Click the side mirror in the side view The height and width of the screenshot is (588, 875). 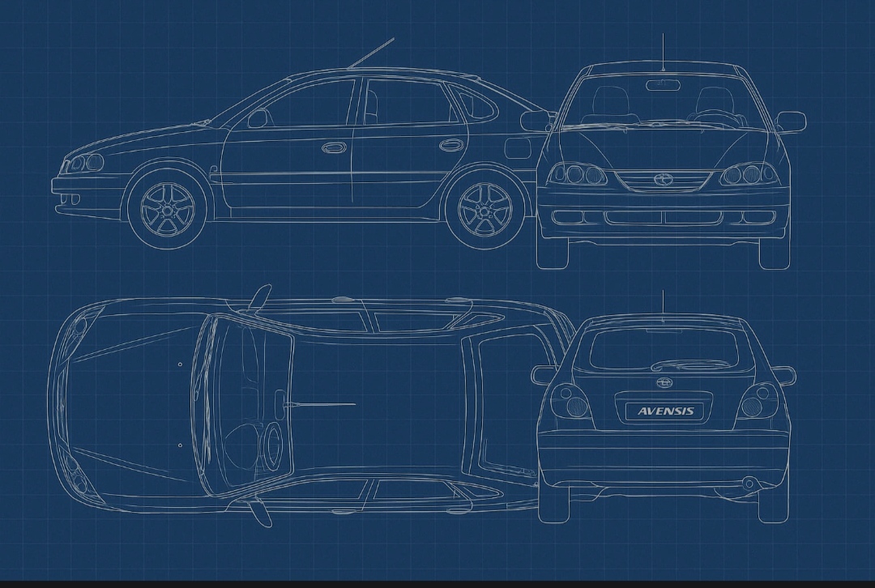coord(258,118)
